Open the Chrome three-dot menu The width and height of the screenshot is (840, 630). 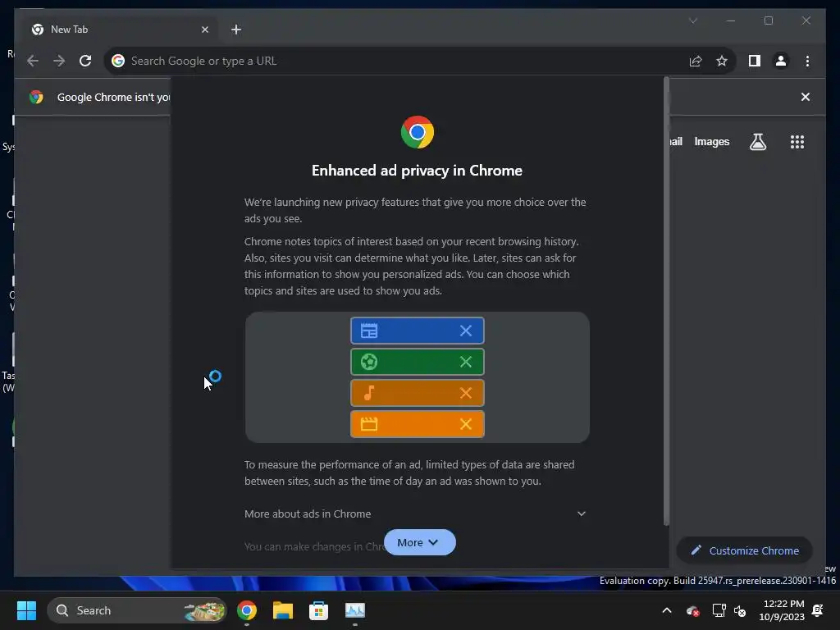(x=807, y=61)
